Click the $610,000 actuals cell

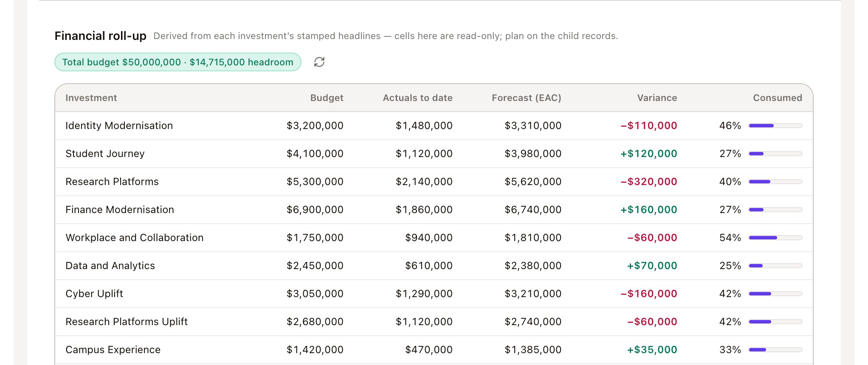[429, 266]
